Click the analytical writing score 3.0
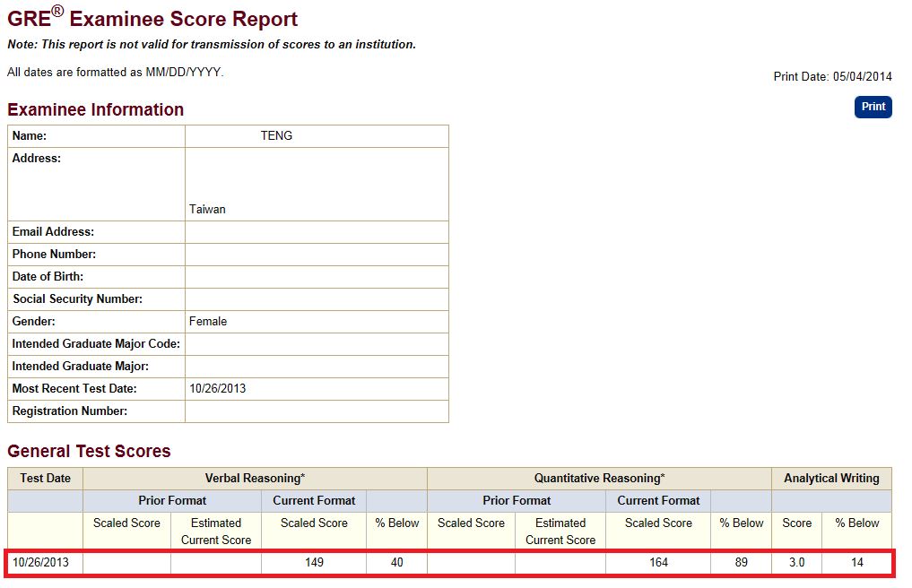The height and width of the screenshot is (588, 912). click(x=797, y=562)
